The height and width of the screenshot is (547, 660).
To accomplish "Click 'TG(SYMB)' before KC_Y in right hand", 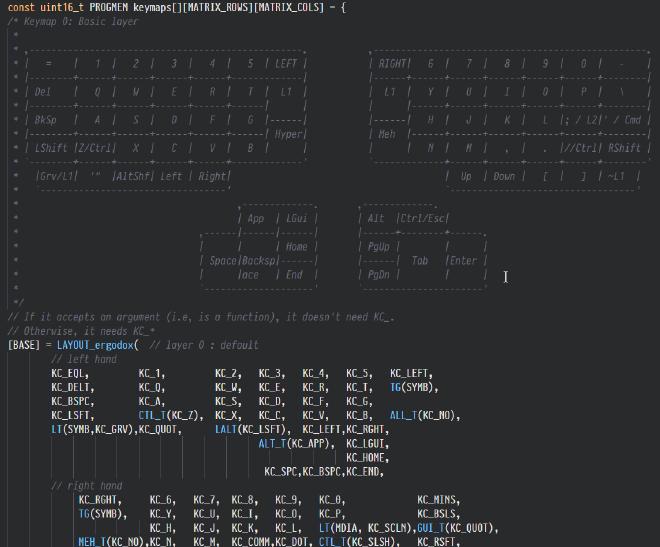I will [x=103, y=514].
